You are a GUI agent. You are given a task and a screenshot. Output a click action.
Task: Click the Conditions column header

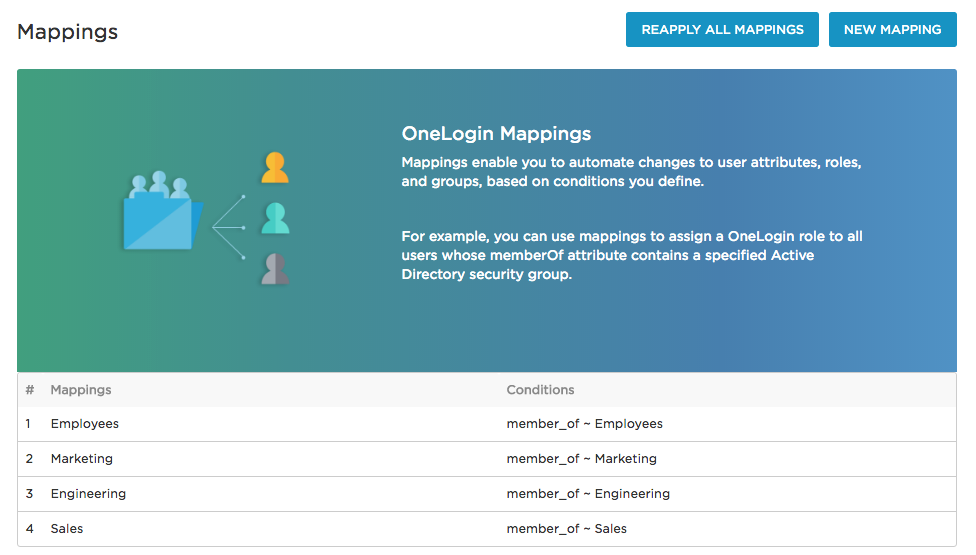pos(540,390)
